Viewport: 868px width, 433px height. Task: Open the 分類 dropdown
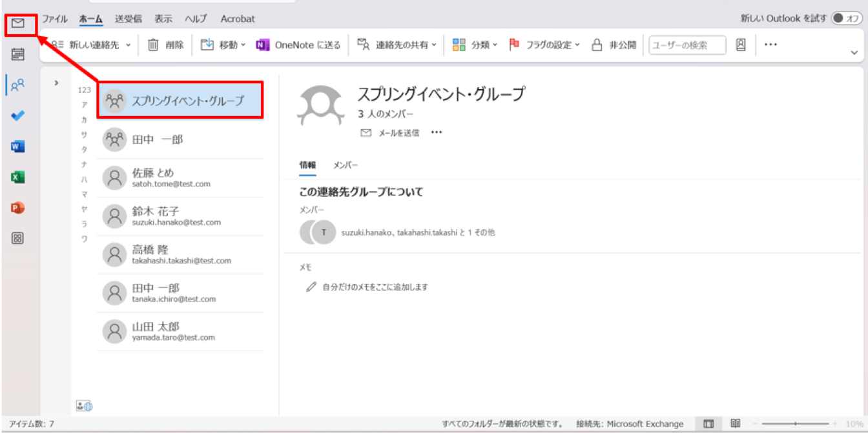[x=475, y=45]
